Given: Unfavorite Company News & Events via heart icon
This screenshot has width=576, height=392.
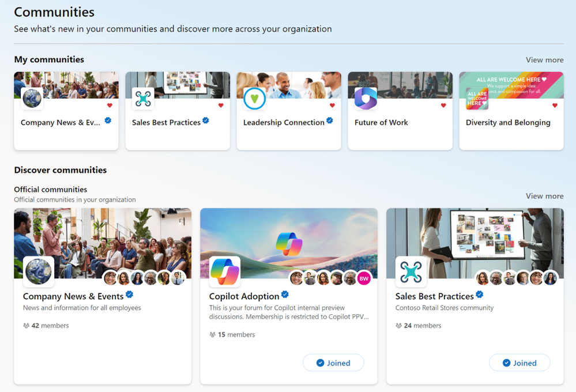Looking at the screenshot, I should tap(110, 105).
